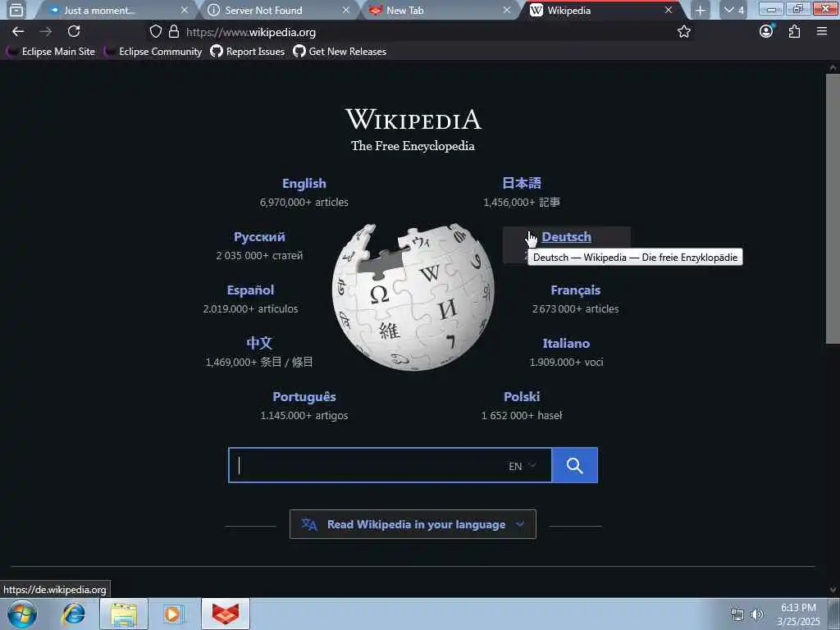The image size is (840, 630).
Task: Open the hamburger application menu
Action: pos(822,32)
